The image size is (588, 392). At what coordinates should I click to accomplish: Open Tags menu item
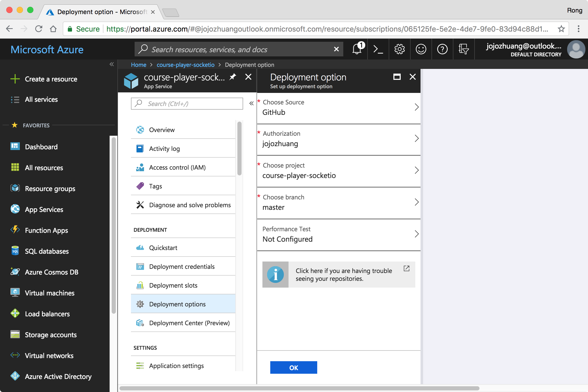(183, 186)
